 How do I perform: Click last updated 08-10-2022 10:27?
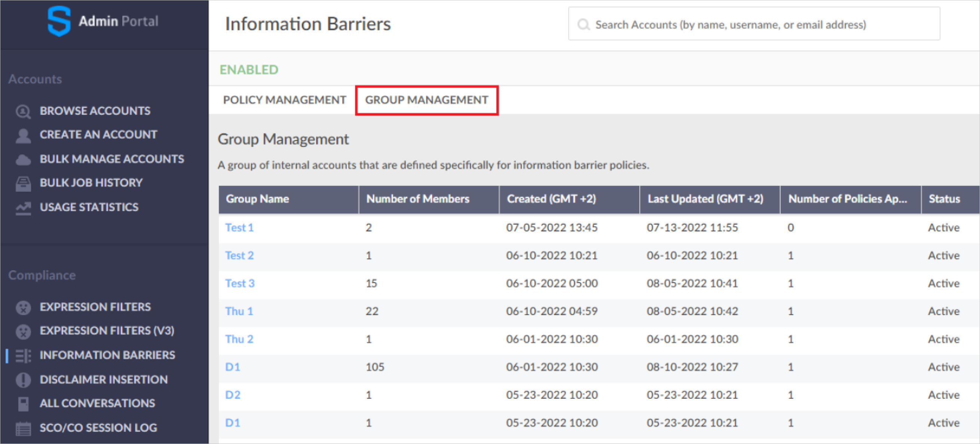[x=692, y=367]
